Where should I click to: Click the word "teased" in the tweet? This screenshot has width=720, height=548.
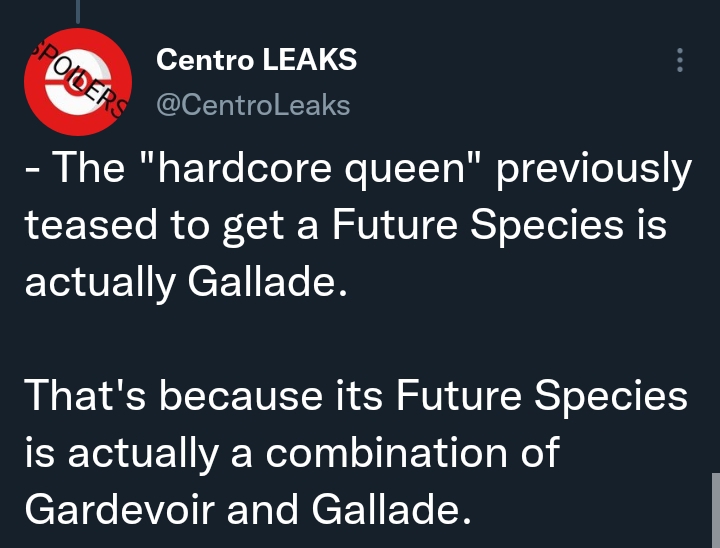(91, 225)
